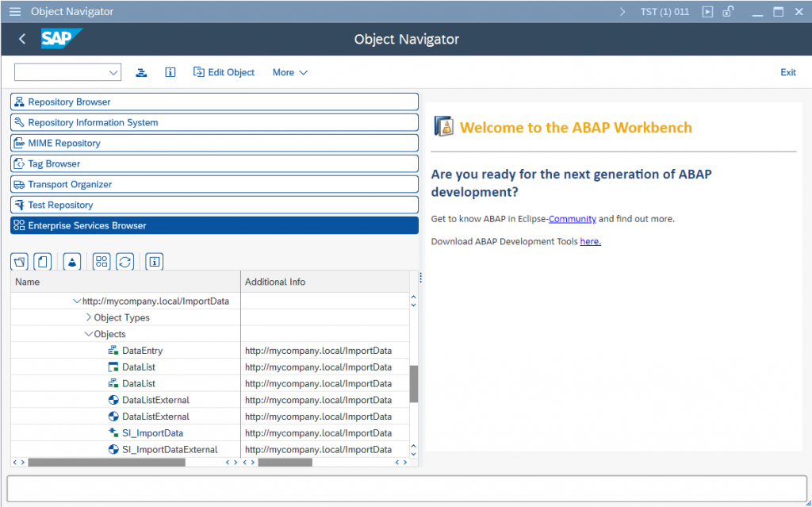This screenshot has width=812, height=507.
Task: Click the splitter dots beside the tree panel
Action: coord(420,278)
